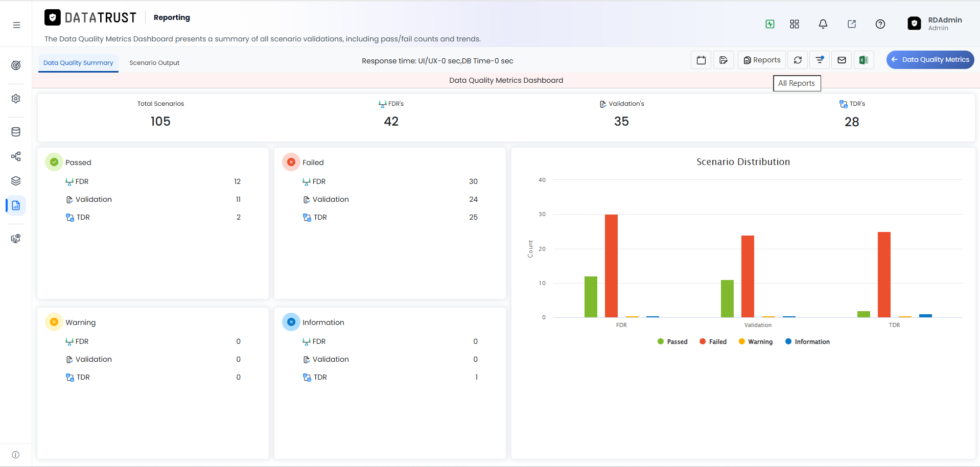Image resolution: width=980 pixels, height=467 pixels.
Task: Click the red Failed FDR bar
Action: pyautogui.click(x=611, y=266)
